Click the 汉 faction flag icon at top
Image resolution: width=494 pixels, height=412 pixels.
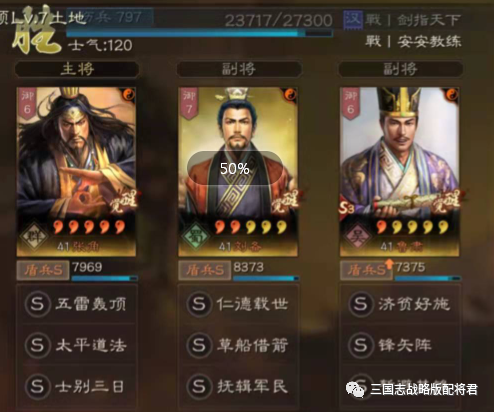353,19
